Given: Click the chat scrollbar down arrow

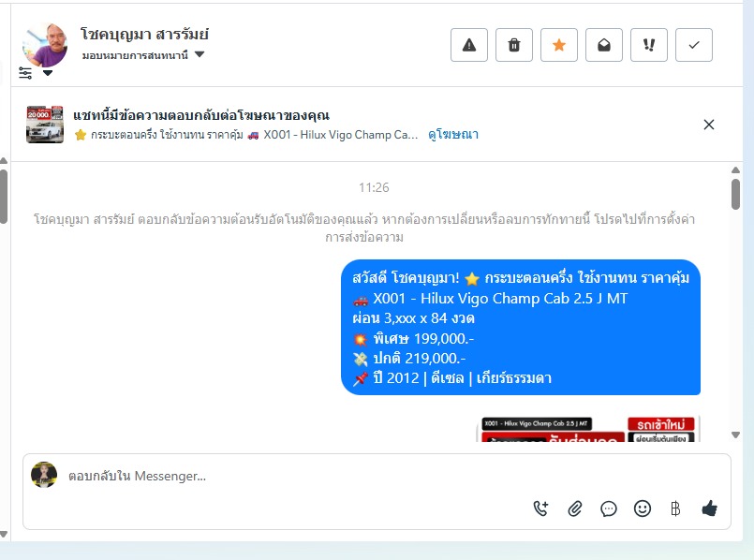Looking at the screenshot, I should pyautogui.click(x=735, y=435).
